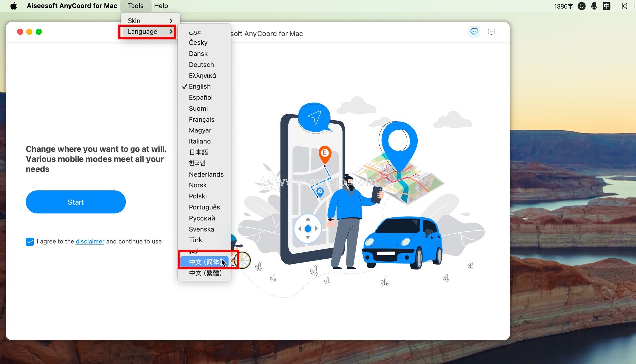Screen dimensions: 636x364
Task: Select Português language
Action: (x=204, y=207)
